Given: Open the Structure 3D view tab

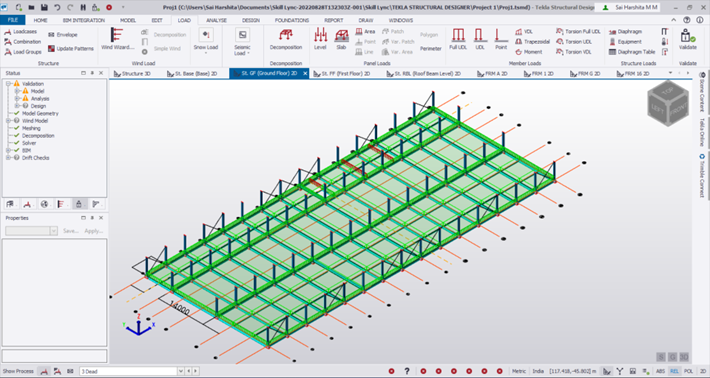Looking at the screenshot, I should click(132, 73).
